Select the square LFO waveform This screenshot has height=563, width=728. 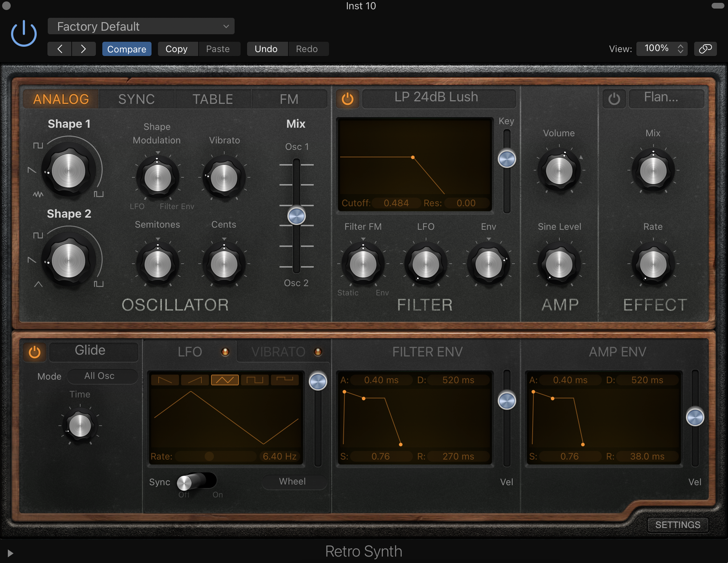tap(255, 380)
